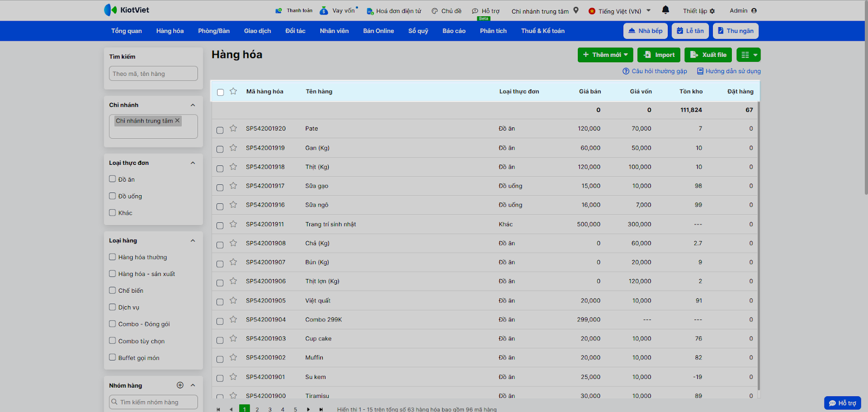Open the Đối tác menu

click(x=296, y=31)
